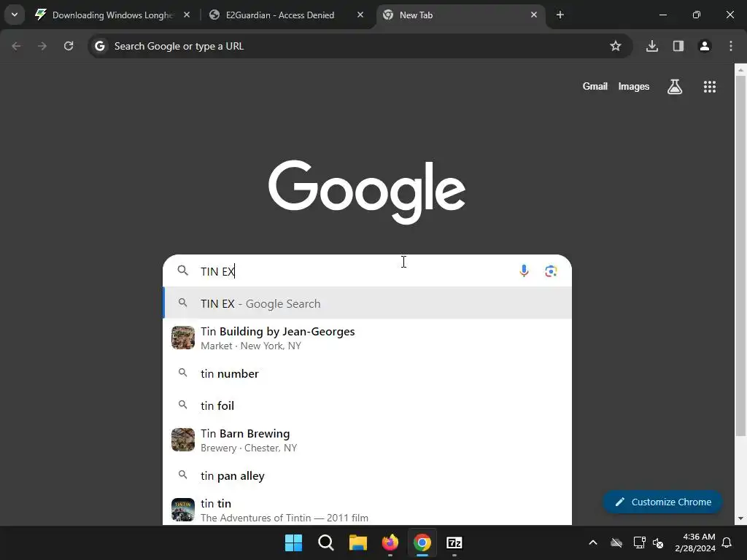Open network status tray icon
This screenshot has width=747, height=560.
tap(639, 542)
